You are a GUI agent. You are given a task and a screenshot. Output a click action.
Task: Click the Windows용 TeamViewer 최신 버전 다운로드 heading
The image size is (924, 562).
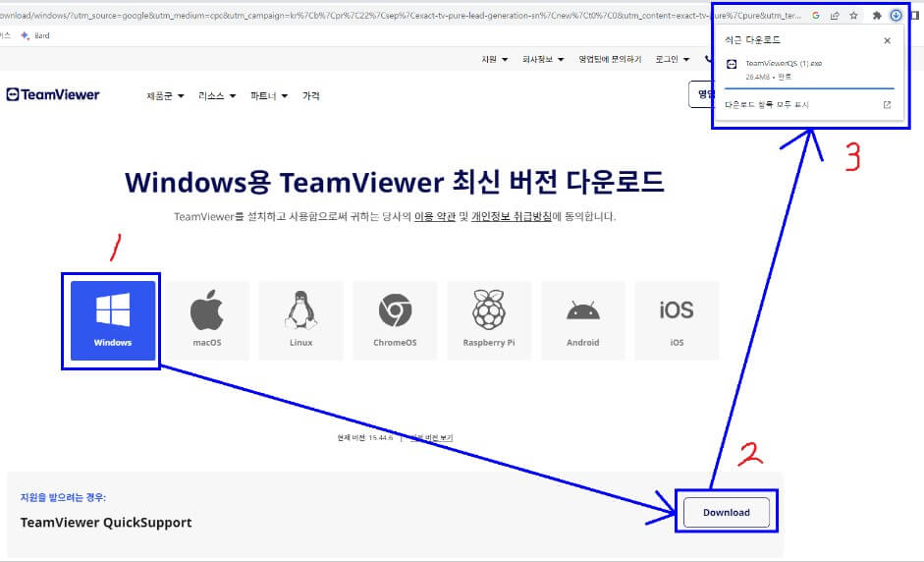click(394, 182)
